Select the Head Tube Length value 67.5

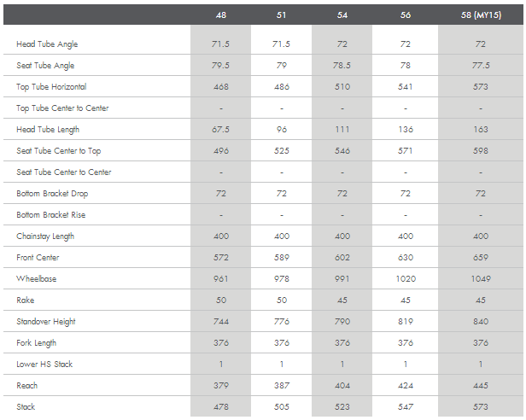click(220, 130)
